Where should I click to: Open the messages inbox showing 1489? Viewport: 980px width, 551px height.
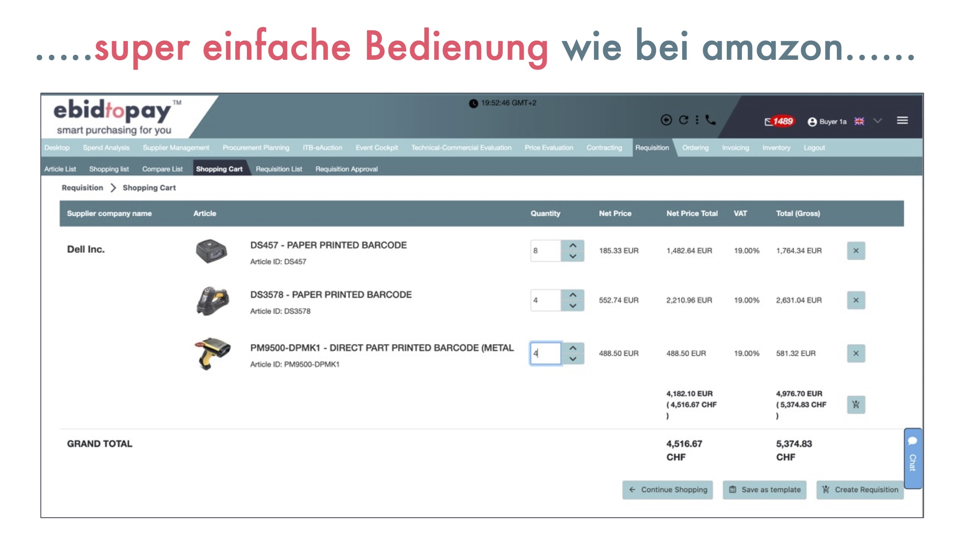click(x=779, y=121)
